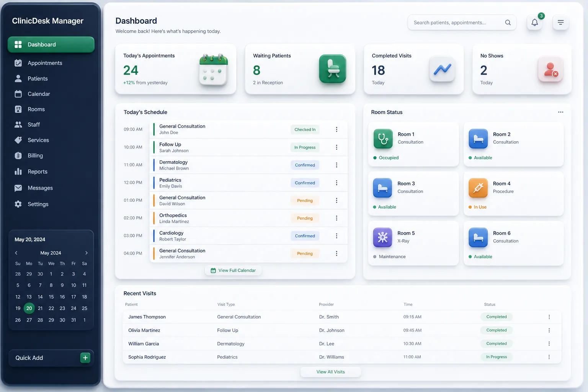This screenshot has width=588, height=392.
Task: Click Checked In status for John Doe
Action: pos(305,129)
